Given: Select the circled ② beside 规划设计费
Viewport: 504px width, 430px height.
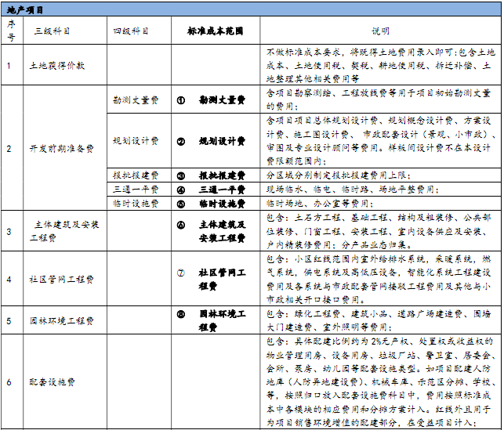Looking at the screenshot, I should (x=180, y=142).
